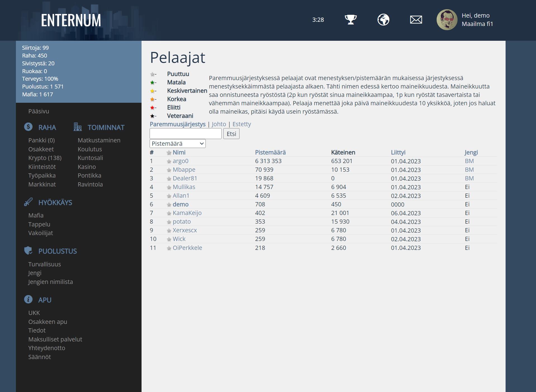The height and width of the screenshot is (392, 536).
Task: Click the building TOIMINNAT icon
Action: 77,127
